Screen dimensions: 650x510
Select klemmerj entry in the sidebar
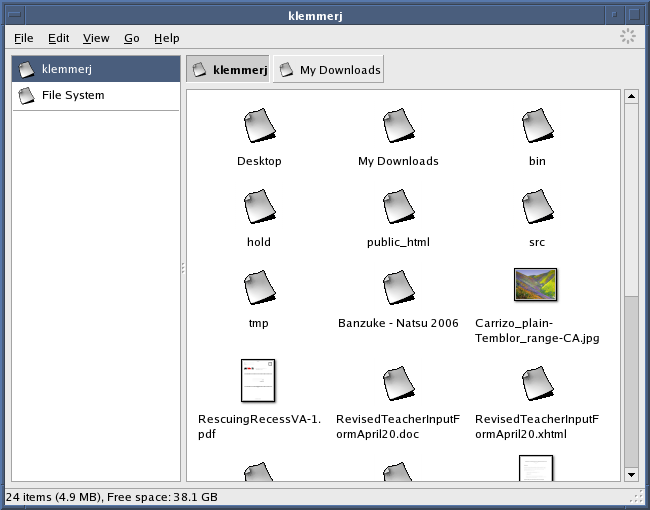[x=96, y=69]
